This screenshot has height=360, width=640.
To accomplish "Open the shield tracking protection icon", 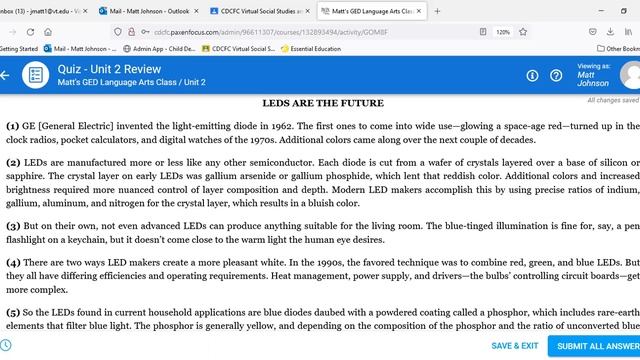I will 118,32.
